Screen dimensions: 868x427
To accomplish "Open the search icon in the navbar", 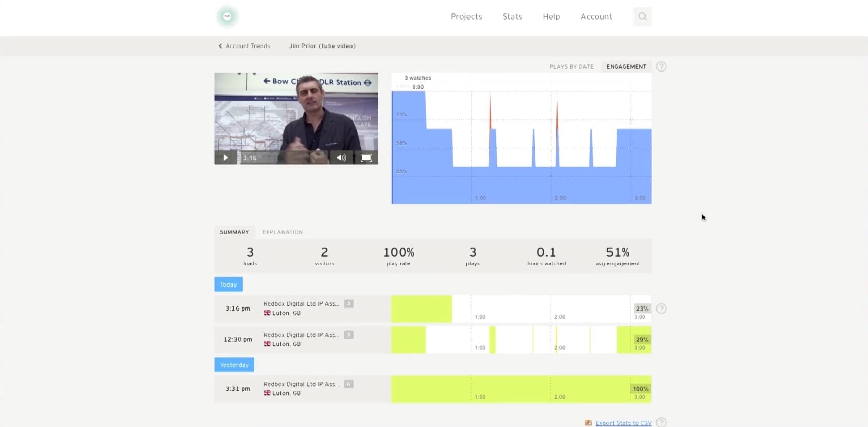I will click(642, 16).
